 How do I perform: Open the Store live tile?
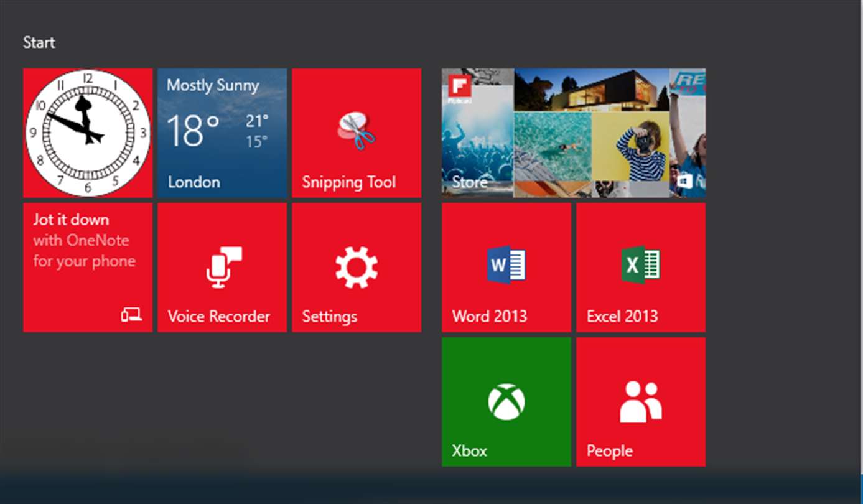(574, 133)
